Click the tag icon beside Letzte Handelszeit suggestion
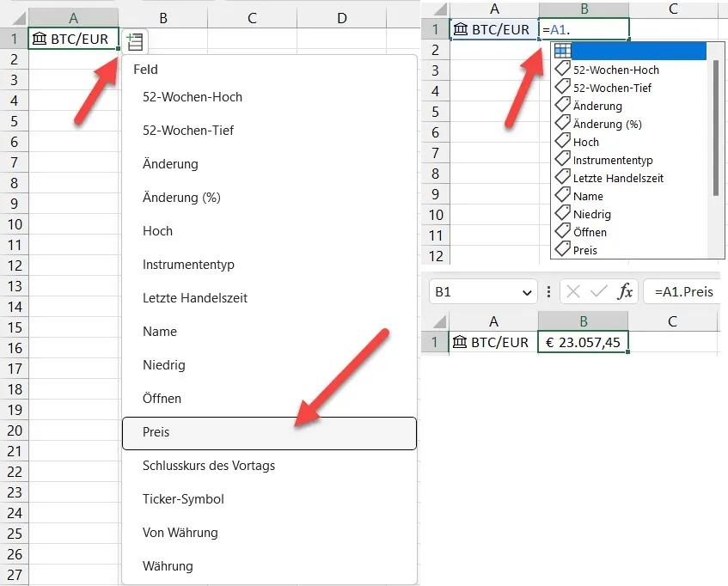This screenshot has width=728, height=586. coord(563,178)
